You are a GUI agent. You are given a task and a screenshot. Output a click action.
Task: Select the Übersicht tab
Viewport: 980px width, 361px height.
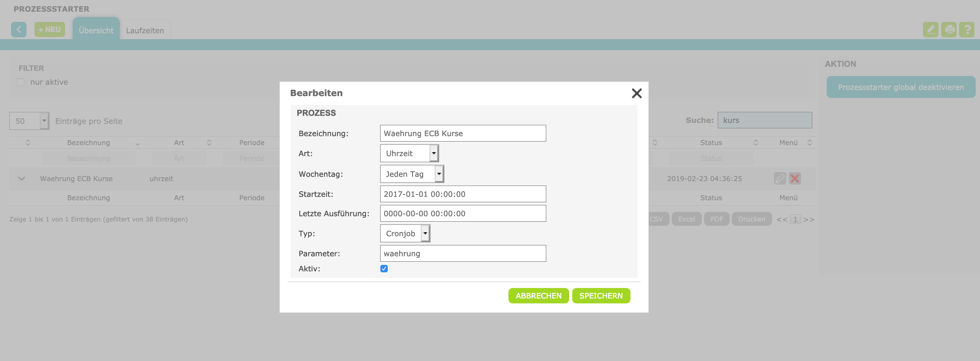pos(96,30)
